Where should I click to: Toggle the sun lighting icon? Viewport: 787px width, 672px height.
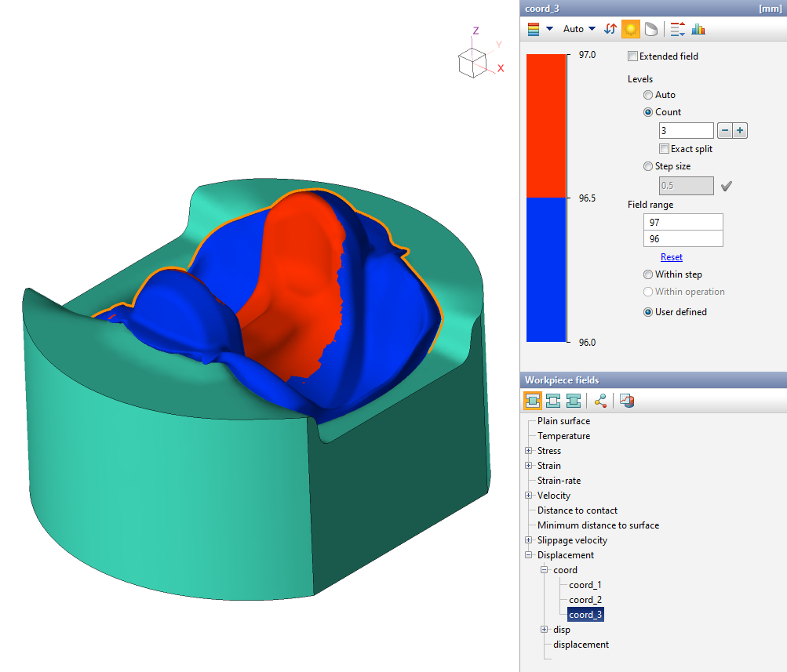pos(631,29)
